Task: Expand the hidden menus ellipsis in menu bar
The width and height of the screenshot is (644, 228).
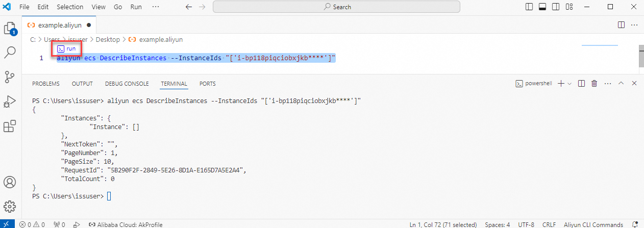Action: (156, 7)
